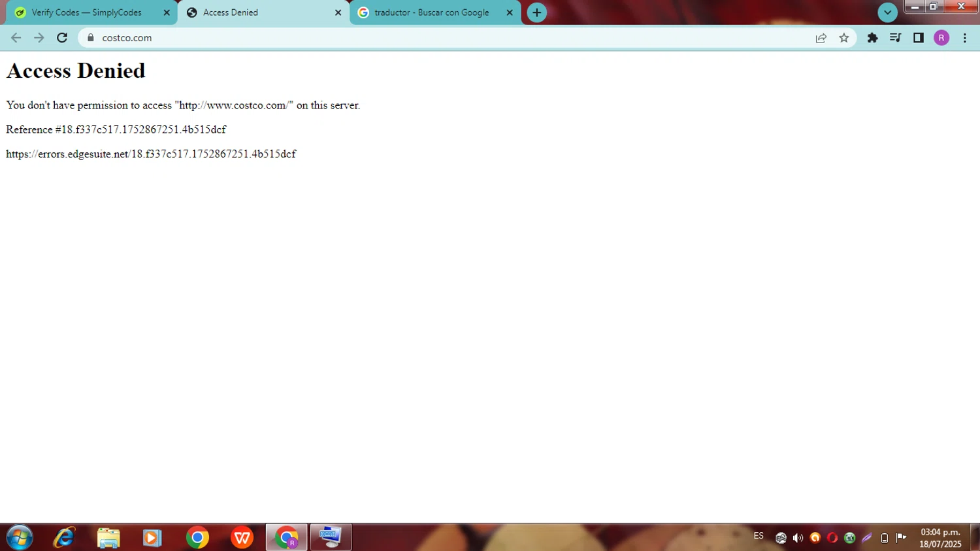View site info via padlock icon
The width and height of the screenshot is (980, 551).
91,38
